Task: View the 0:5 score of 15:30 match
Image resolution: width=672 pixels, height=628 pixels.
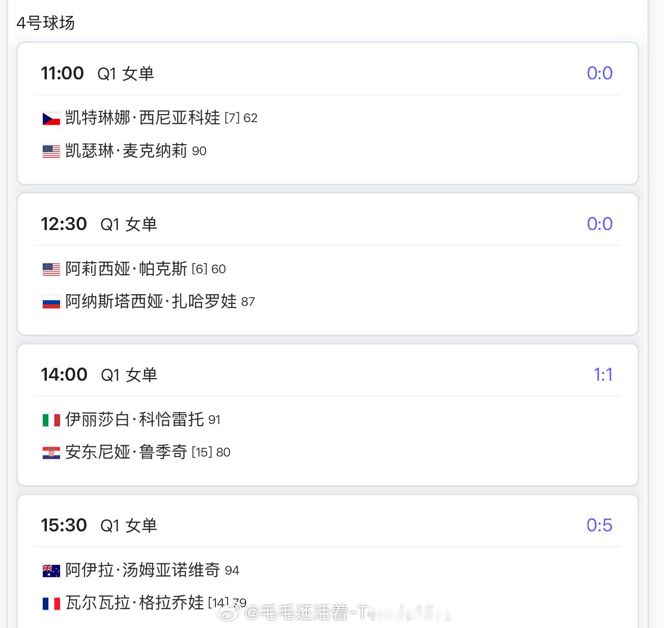Action: click(x=600, y=525)
